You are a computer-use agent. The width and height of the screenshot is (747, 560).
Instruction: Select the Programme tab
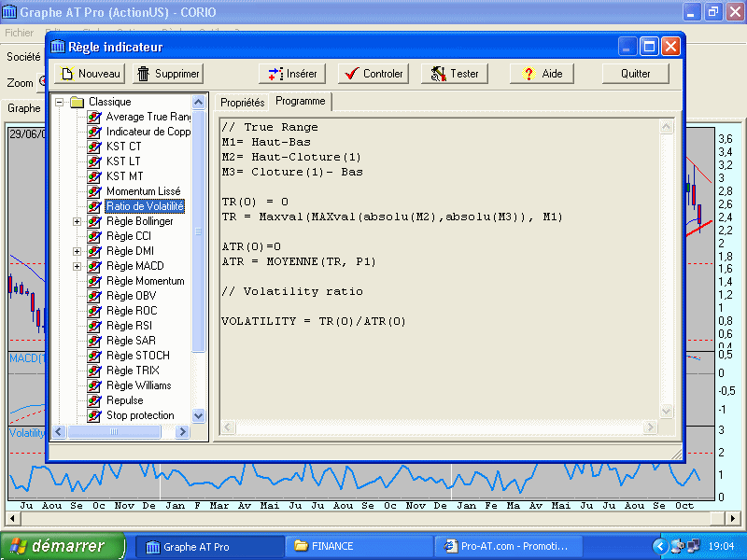pos(300,101)
